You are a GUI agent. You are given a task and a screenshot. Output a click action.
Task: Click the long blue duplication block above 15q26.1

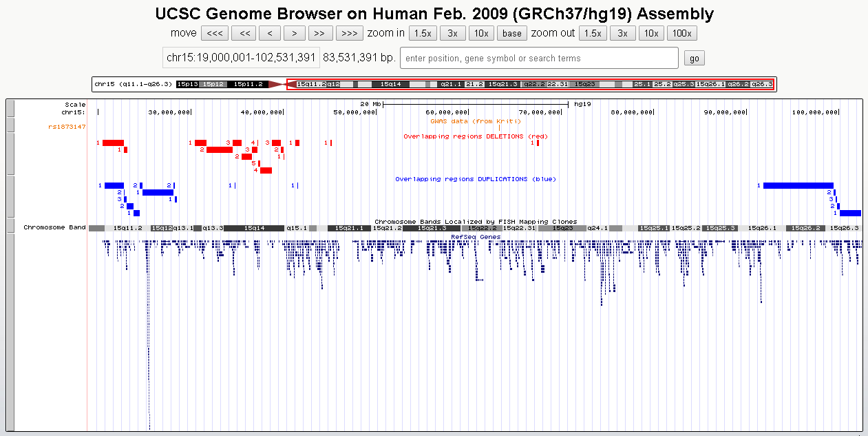[x=798, y=185]
